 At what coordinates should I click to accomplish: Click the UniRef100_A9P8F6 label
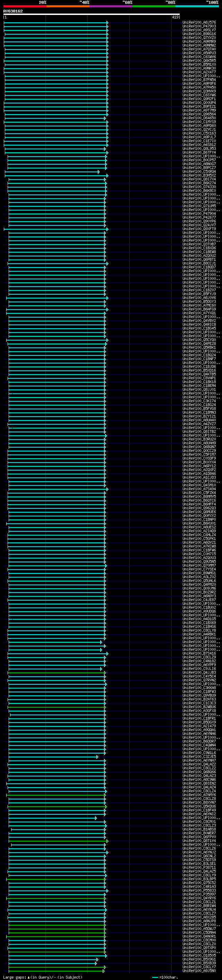point(199,84)
